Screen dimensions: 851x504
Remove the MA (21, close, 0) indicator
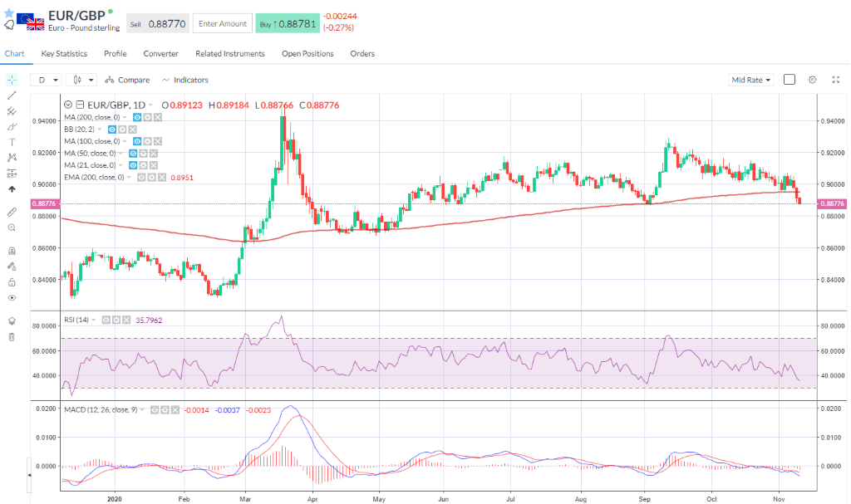(154, 165)
